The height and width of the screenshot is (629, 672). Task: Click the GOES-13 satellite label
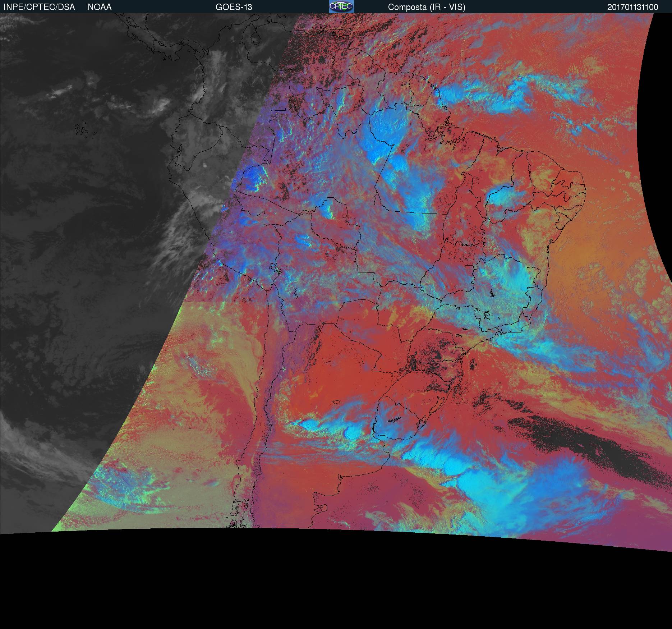pyautogui.click(x=234, y=7)
